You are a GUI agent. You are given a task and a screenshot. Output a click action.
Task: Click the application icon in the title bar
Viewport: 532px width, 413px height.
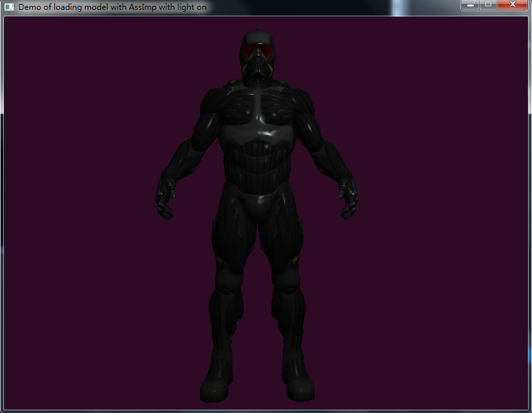(9, 7)
